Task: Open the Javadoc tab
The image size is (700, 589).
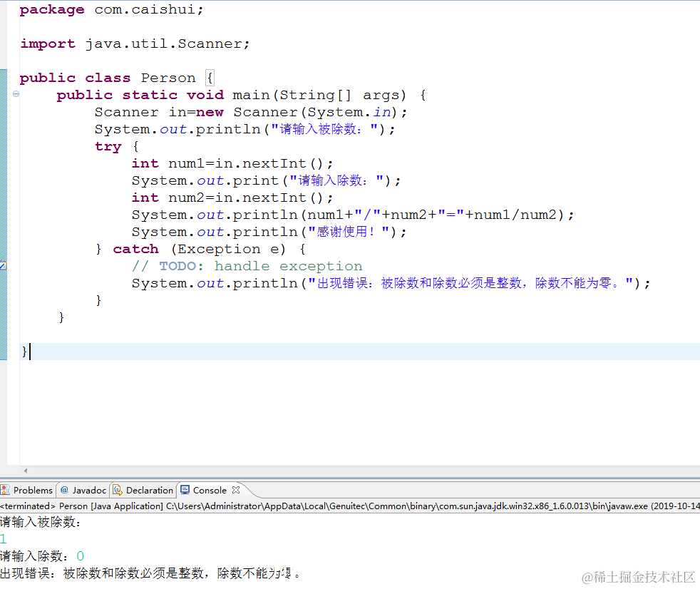Action: pos(83,491)
